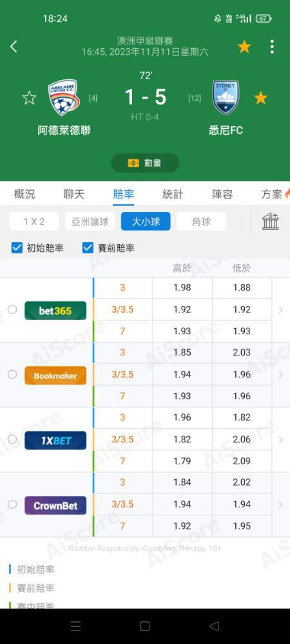The width and height of the screenshot is (290, 644).
Task: Click the Adelaide United team crest
Action: tap(64, 97)
